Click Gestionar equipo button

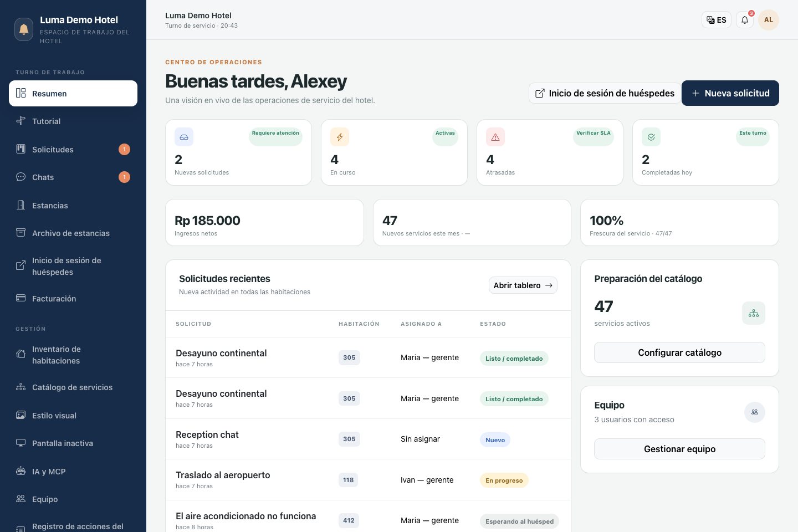(x=679, y=449)
